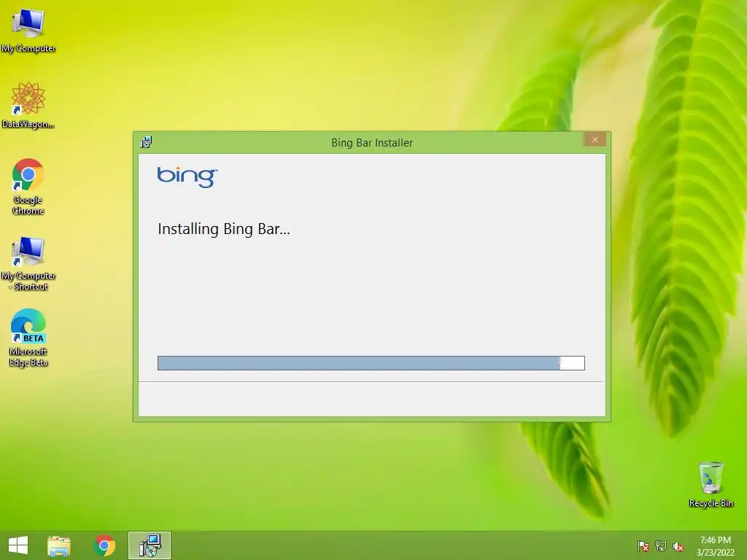Open the Action Center flag icon
Screen dimensions: 747x560
point(643,546)
